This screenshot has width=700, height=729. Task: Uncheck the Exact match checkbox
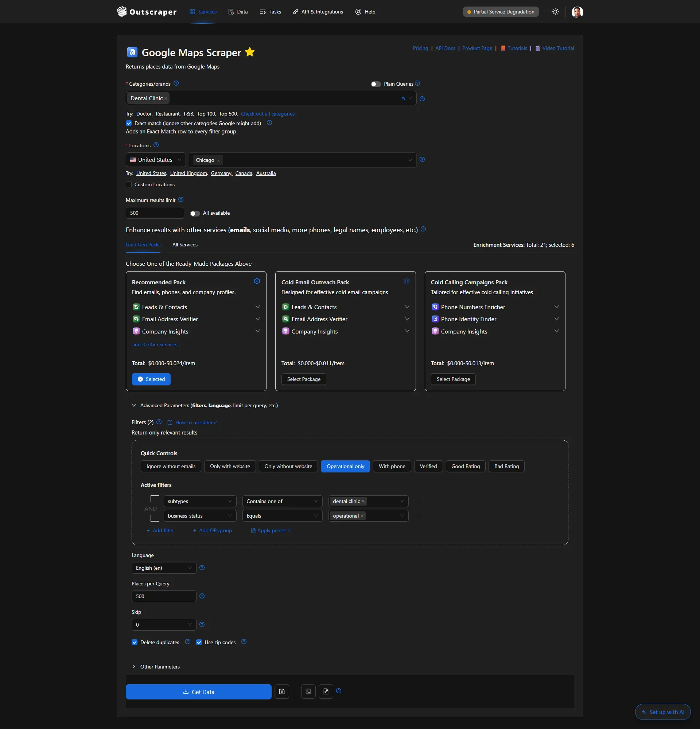coord(129,123)
